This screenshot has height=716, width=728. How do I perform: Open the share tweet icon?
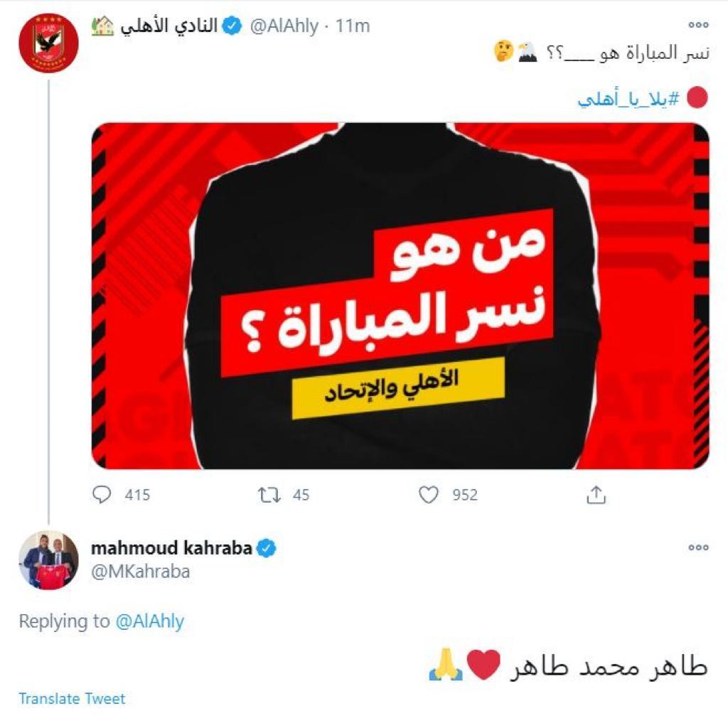click(596, 494)
